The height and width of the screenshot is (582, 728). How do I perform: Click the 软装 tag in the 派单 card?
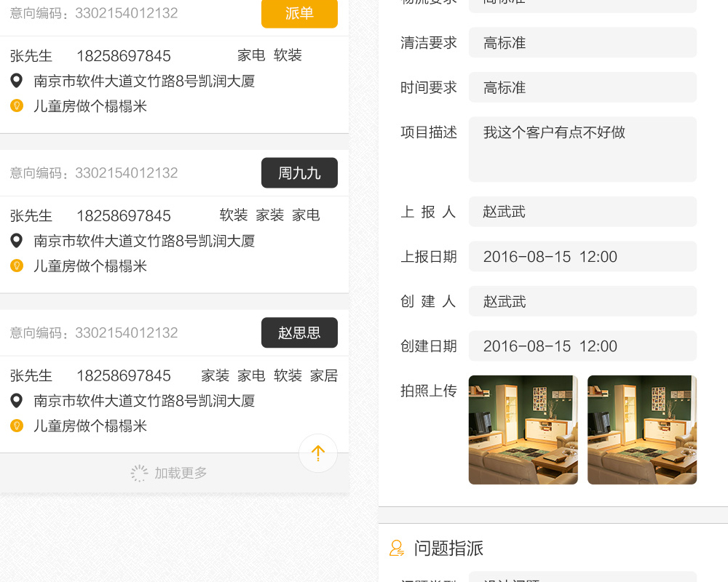click(x=288, y=55)
